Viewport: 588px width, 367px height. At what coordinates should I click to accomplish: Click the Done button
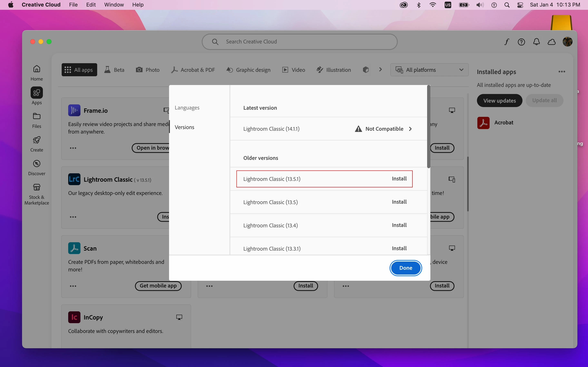[405, 268]
